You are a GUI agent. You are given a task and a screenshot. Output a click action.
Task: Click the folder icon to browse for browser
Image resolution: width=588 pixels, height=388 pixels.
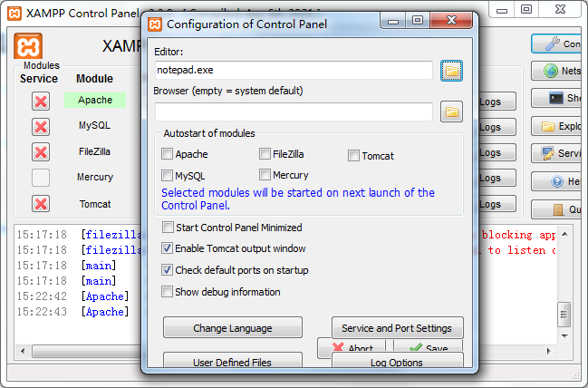[451, 112]
